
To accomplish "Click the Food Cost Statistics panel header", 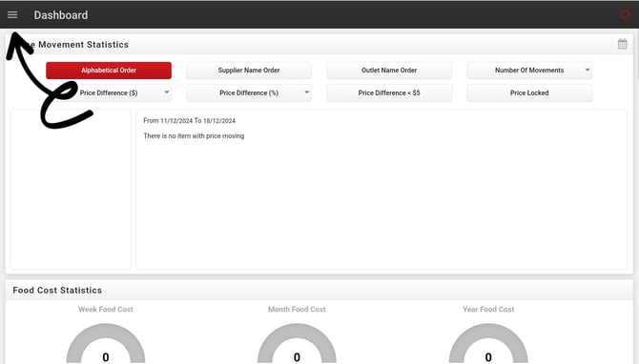I will (x=319, y=290).
